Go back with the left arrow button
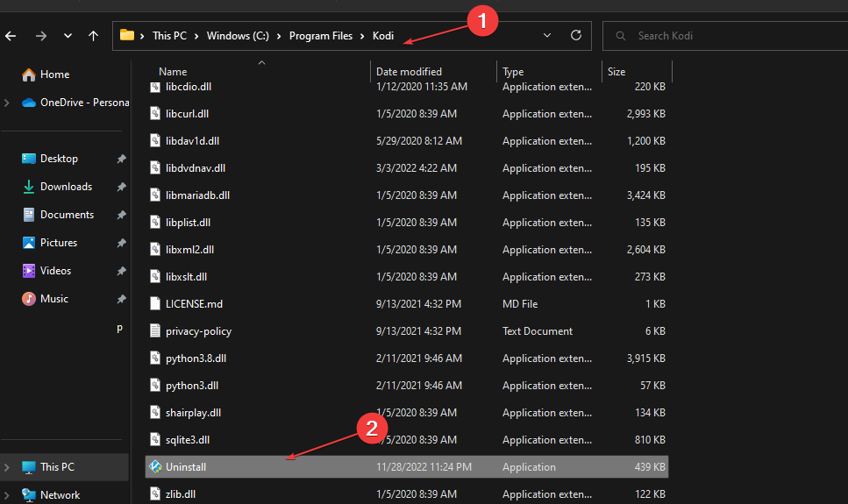The image size is (848, 504). pos(11,36)
